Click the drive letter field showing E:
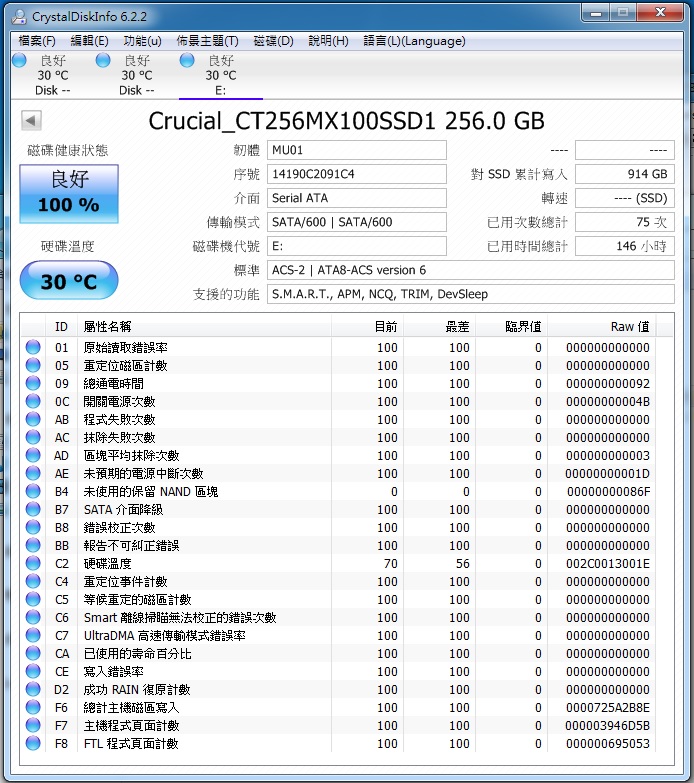Screen dimensions: 694x783 pyautogui.click(x=356, y=246)
